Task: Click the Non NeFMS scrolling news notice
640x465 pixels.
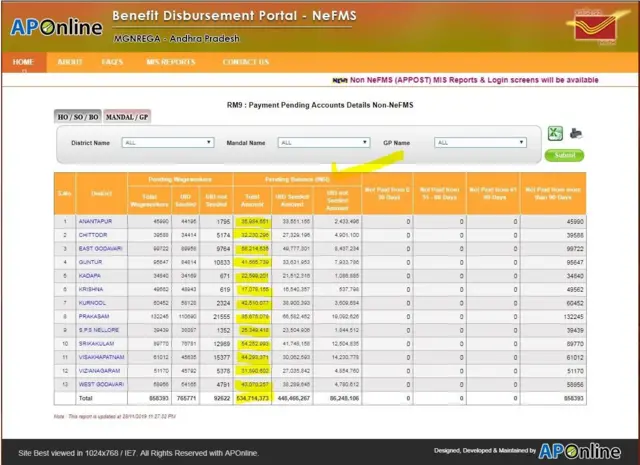Action: [465, 79]
